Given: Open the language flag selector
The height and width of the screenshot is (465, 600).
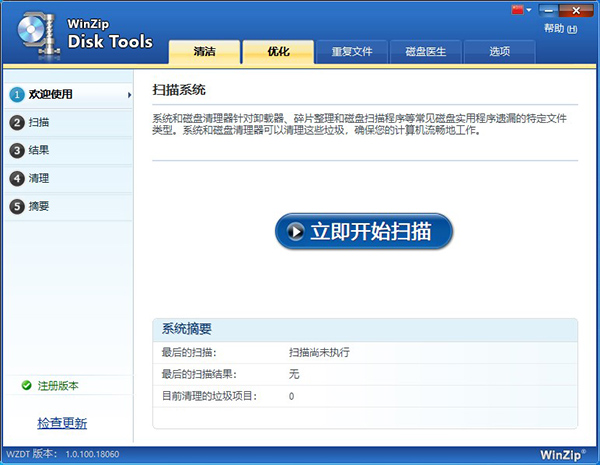Looking at the screenshot, I should (x=517, y=10).
